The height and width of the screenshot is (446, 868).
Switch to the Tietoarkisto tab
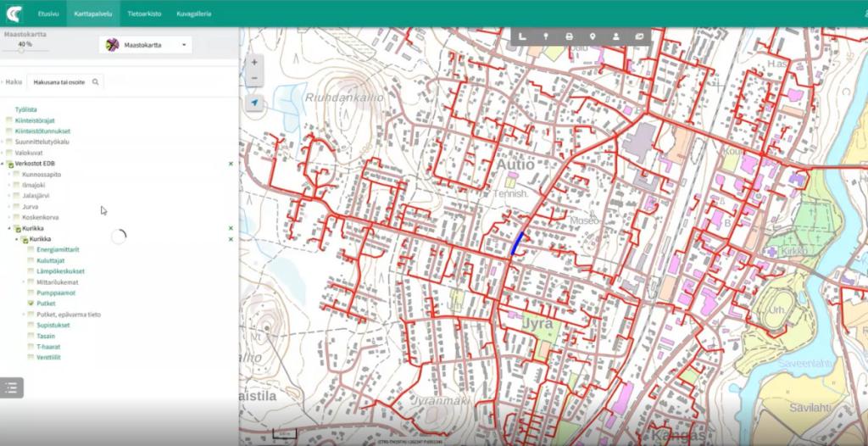144,14
